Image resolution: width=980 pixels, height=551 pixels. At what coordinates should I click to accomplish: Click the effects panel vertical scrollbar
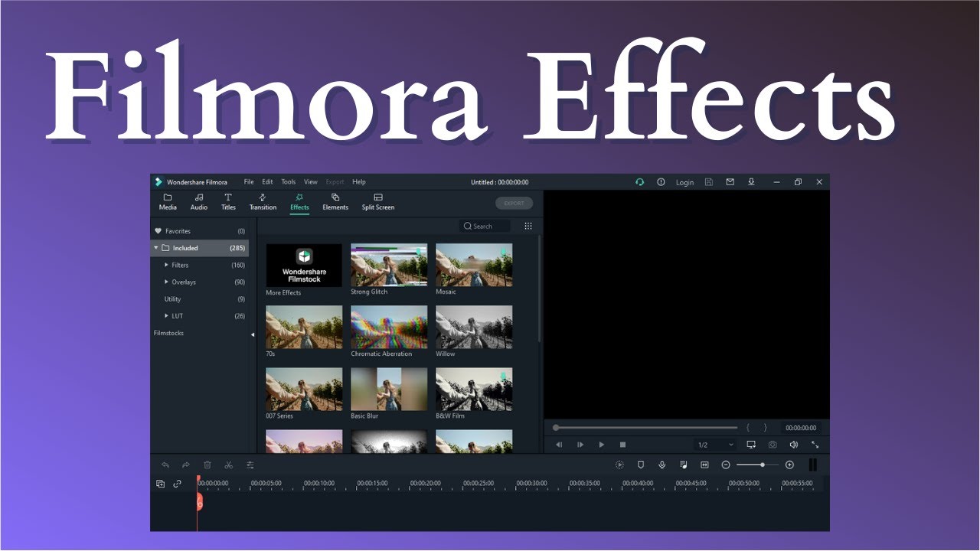tap(539, 289)
